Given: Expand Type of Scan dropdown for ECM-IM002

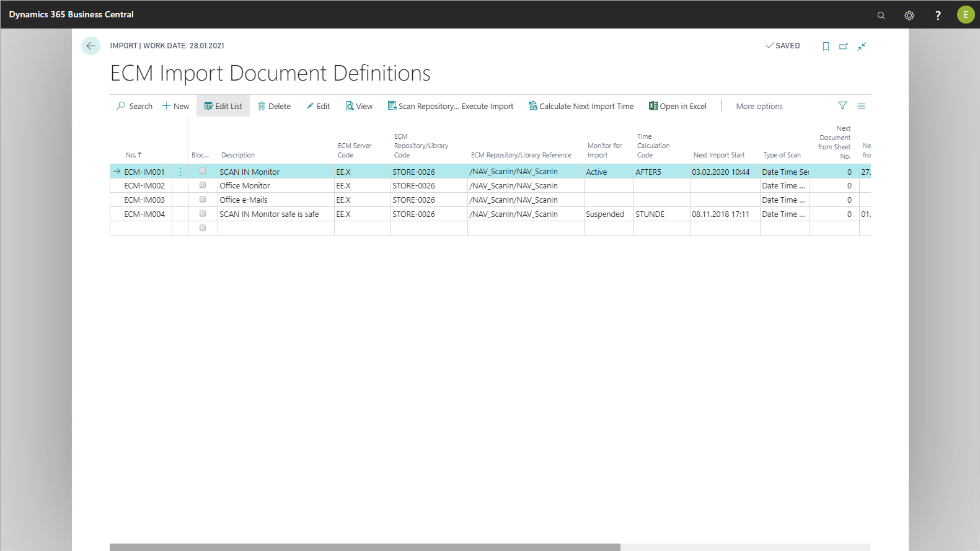Looking at the screenshot, I should (x=784, y=186).
